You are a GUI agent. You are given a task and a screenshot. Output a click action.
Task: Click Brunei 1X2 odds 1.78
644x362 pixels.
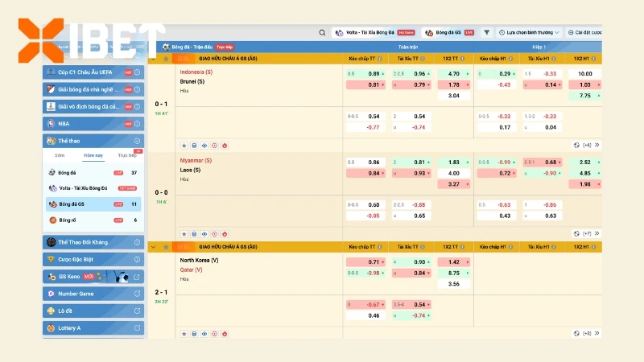(454, 84)
